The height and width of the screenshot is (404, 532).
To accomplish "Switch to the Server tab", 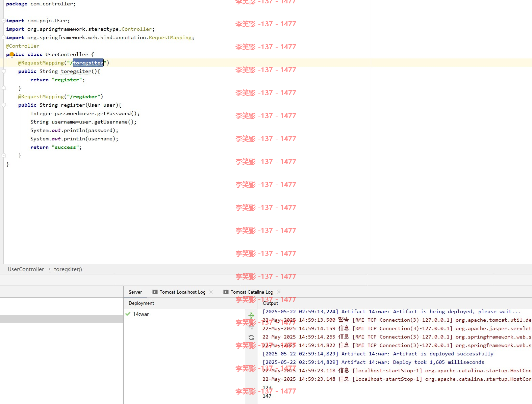I will pyautogui.click(x=135, y=292).
